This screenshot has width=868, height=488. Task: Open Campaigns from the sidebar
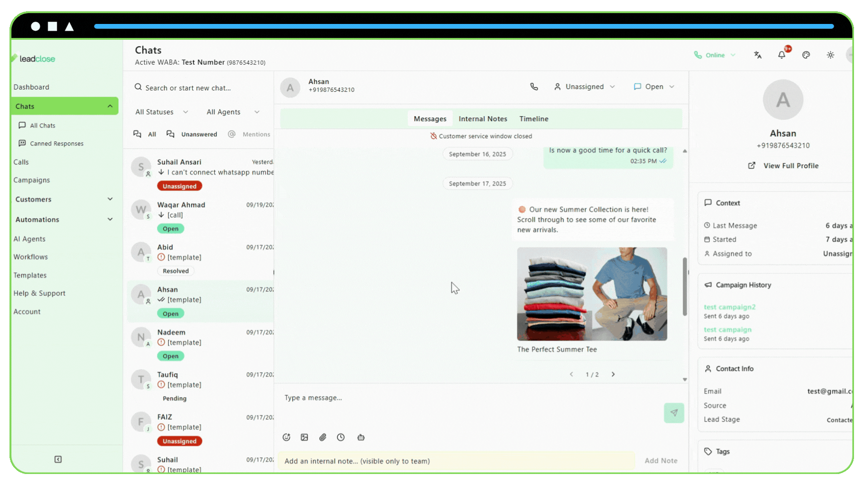point(32,180)
